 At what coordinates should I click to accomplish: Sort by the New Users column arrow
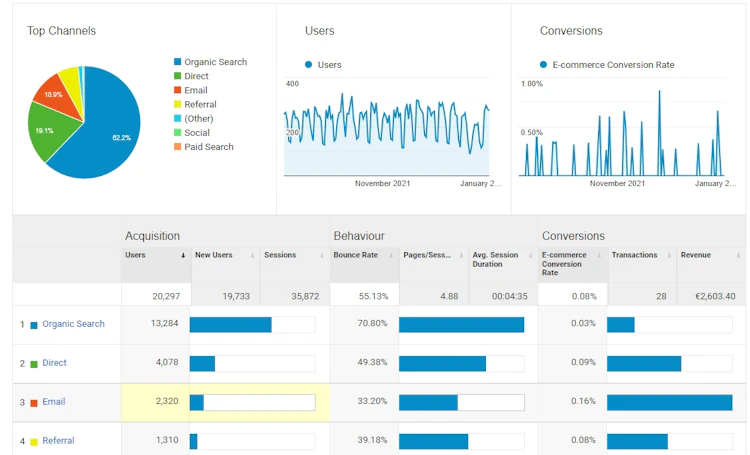point(253,255)
